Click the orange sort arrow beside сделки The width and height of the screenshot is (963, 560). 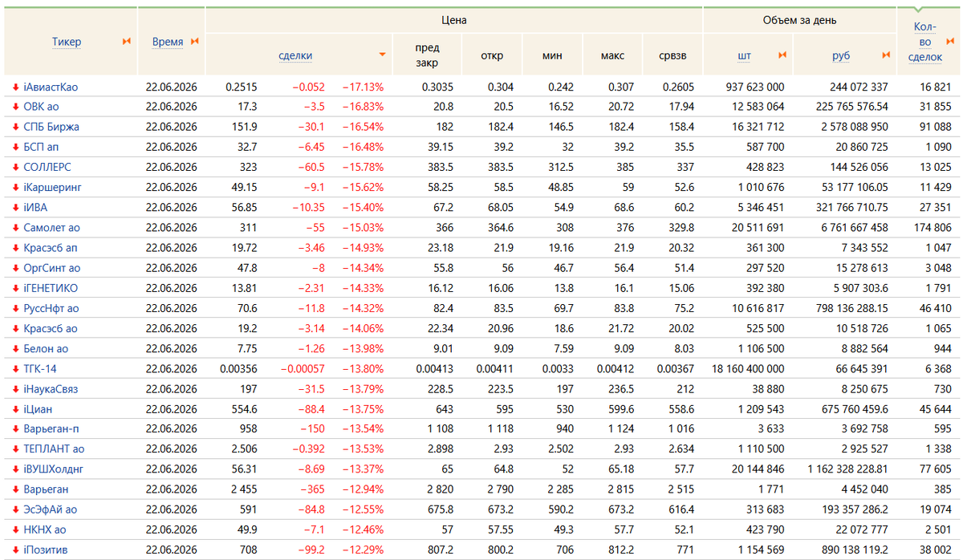pyautogui.click(x=383, y=55)
